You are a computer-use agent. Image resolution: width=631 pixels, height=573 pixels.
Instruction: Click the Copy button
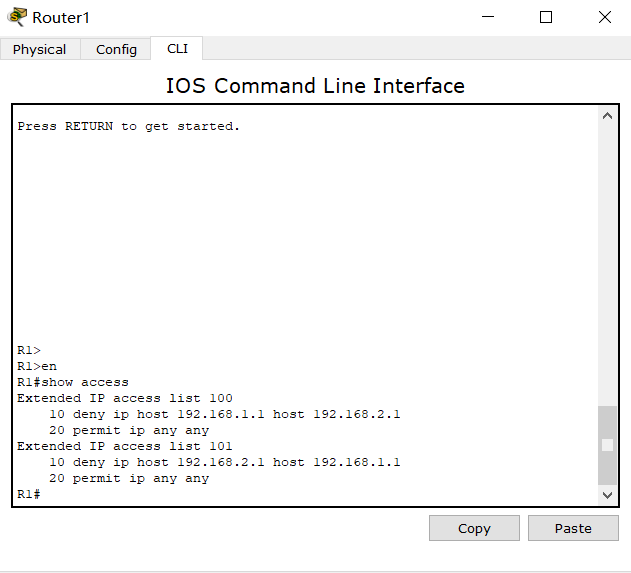coord(474,528)
